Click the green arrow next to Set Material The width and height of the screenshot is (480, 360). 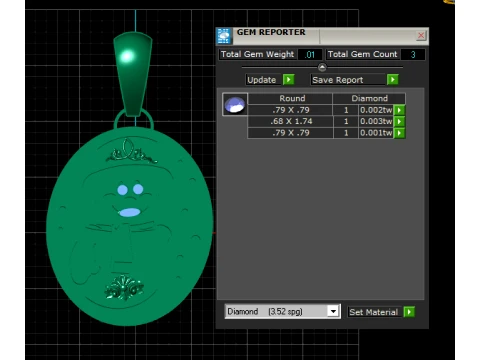pyautogui.click(x=409, y=312)
